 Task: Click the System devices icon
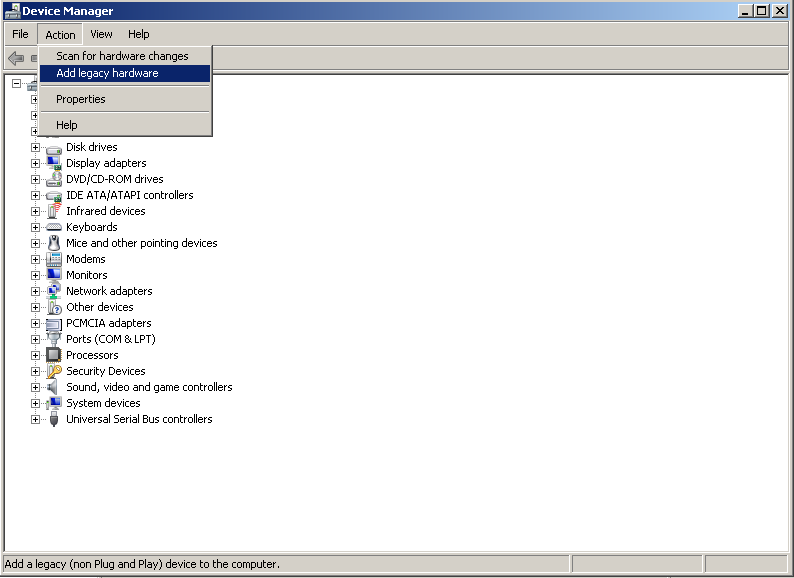click(x=54, y=403)
